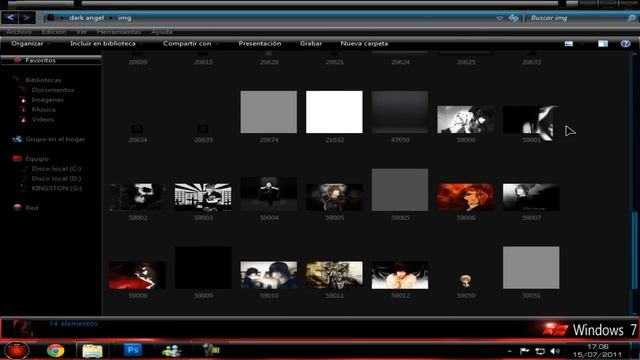
Task: Go forward with the Forward arrow button
Action: (27, 18)
